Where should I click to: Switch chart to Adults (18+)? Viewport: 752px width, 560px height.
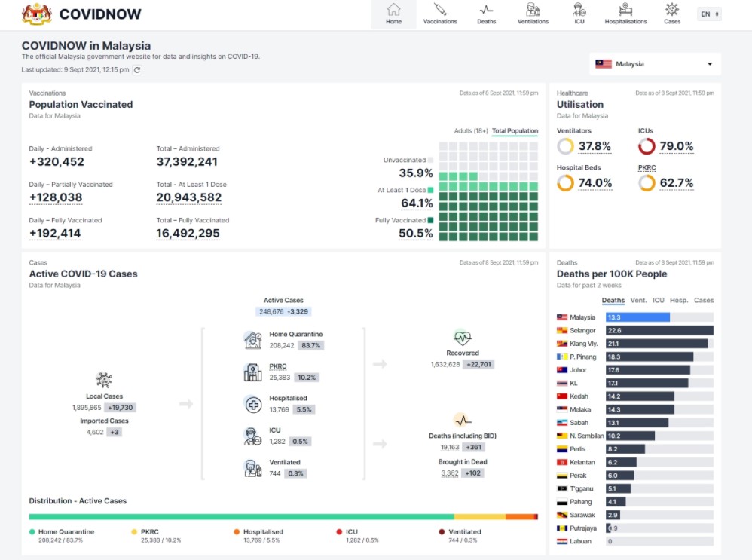(x=471, y=131)
